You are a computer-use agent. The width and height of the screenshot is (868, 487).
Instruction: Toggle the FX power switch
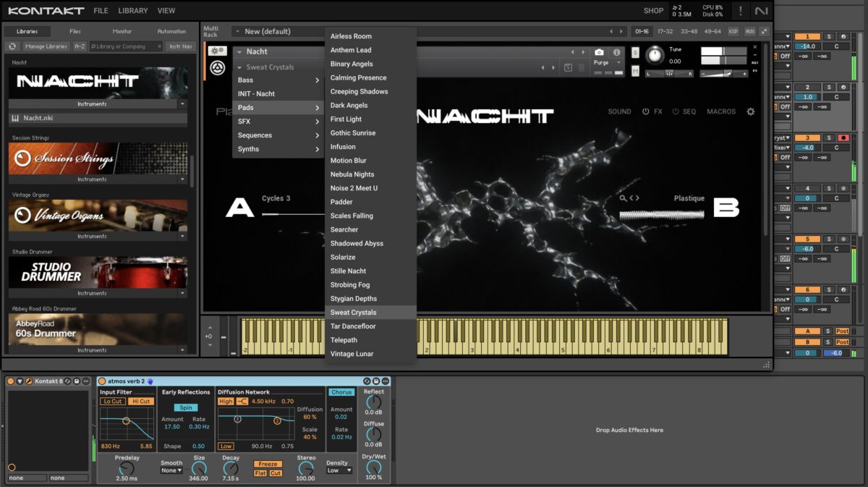646,112
